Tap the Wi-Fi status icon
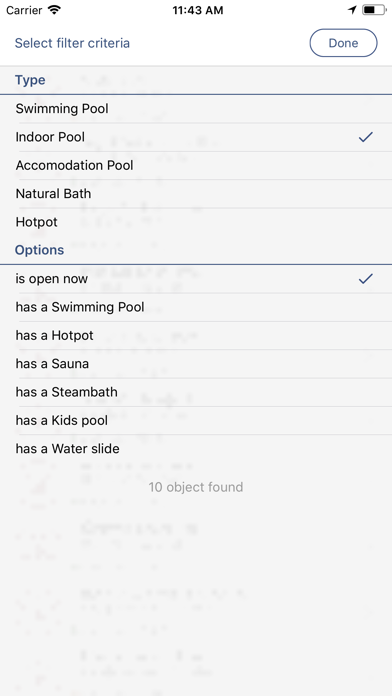This screenshot has height=696, width=392. tap(54, 10)
